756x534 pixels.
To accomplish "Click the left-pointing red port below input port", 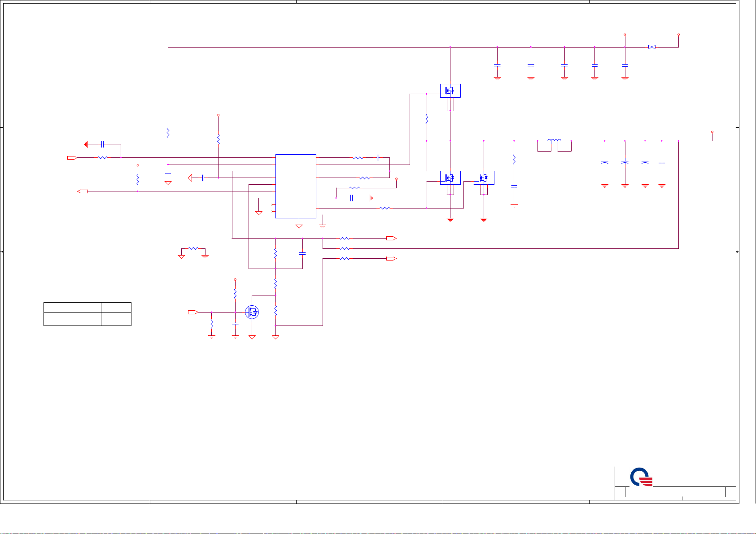I will [x=83, y=191].
